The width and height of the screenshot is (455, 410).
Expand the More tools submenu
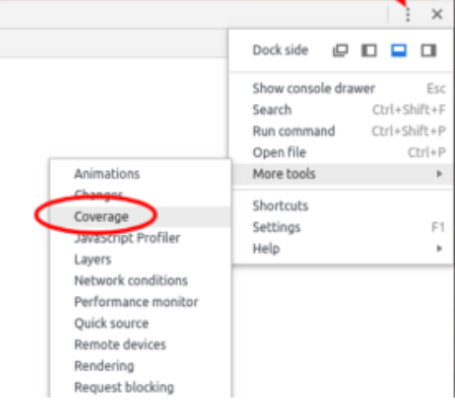click(x=343, y=174)
